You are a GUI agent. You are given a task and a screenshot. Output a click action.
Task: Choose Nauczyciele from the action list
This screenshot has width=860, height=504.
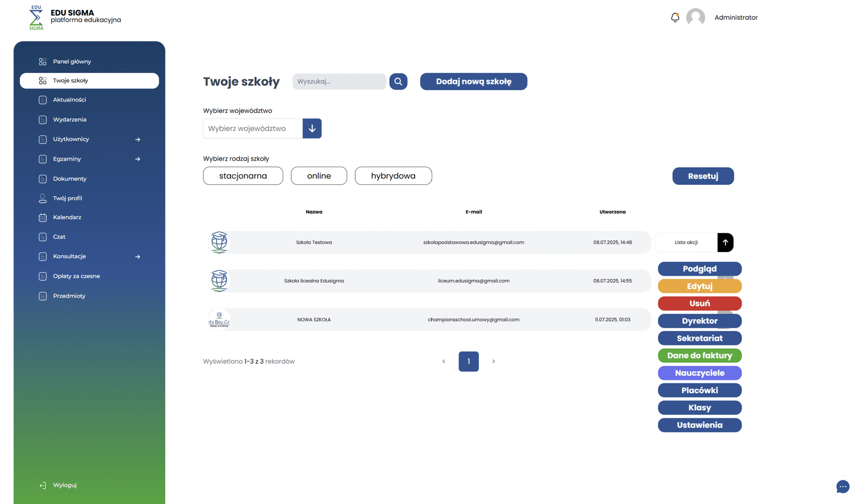pos(699,373)
